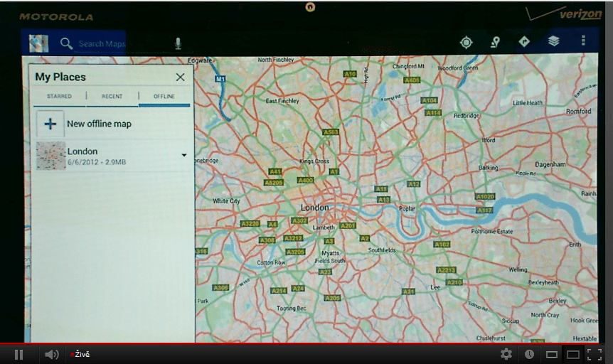
Task: Close the My Places panel
Action: [x=180, y=77]
